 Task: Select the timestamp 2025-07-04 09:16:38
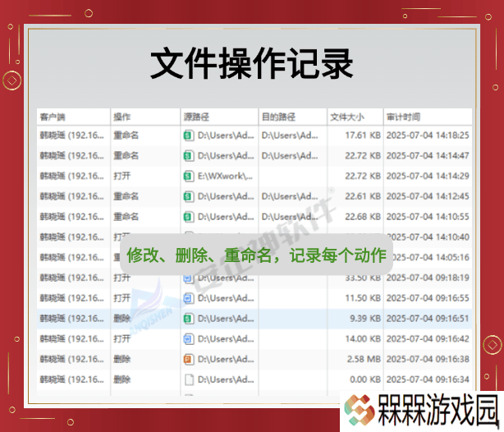pos(428,359)
